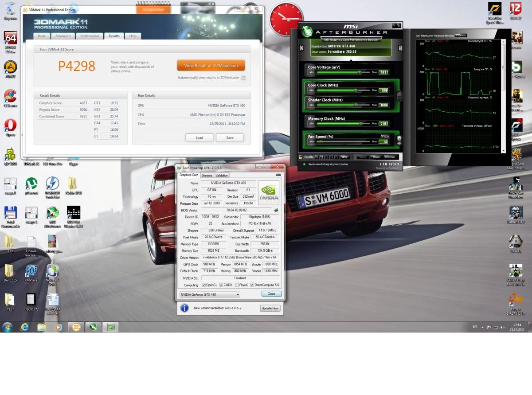Open Internet Explorer from the taskbar
Viewport: 532px width, 395px height.
(x=25, y=327)
